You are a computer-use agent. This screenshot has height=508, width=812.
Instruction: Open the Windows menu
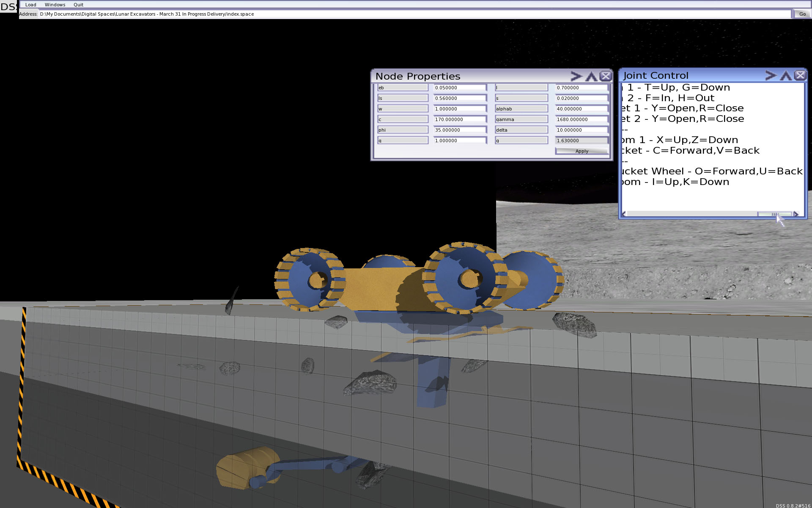pyautogui.click(x=55, y=5)
